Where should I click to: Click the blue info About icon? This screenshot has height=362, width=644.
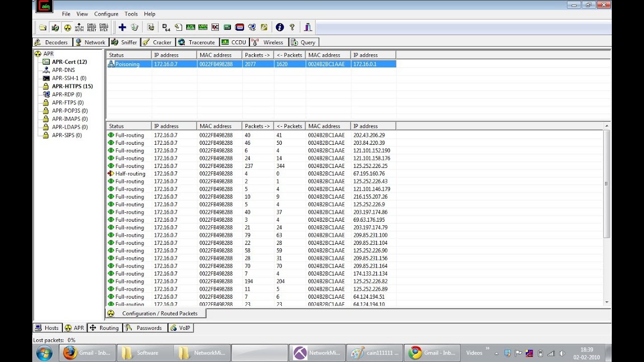280,27
